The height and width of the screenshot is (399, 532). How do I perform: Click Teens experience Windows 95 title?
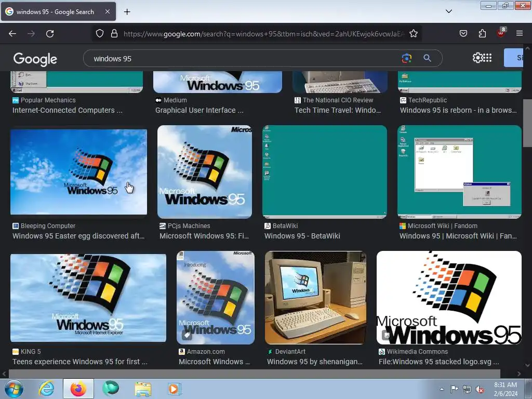(x=79, y=362)
